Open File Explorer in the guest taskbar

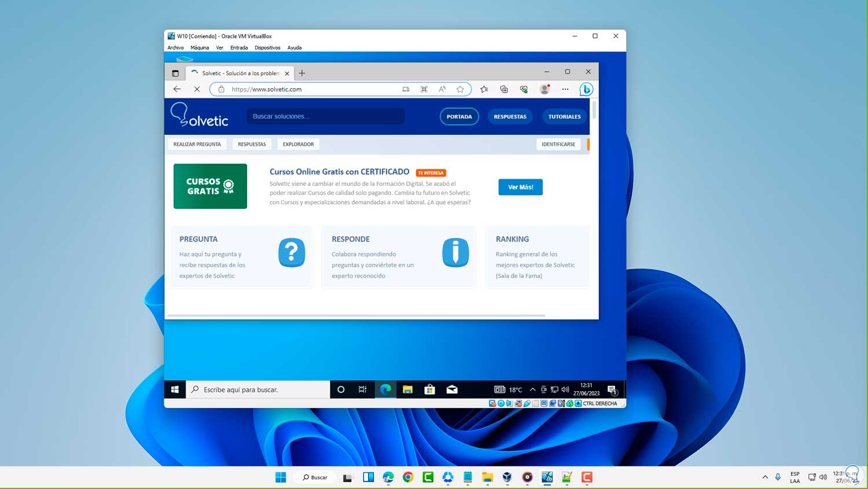pos(407,389)
